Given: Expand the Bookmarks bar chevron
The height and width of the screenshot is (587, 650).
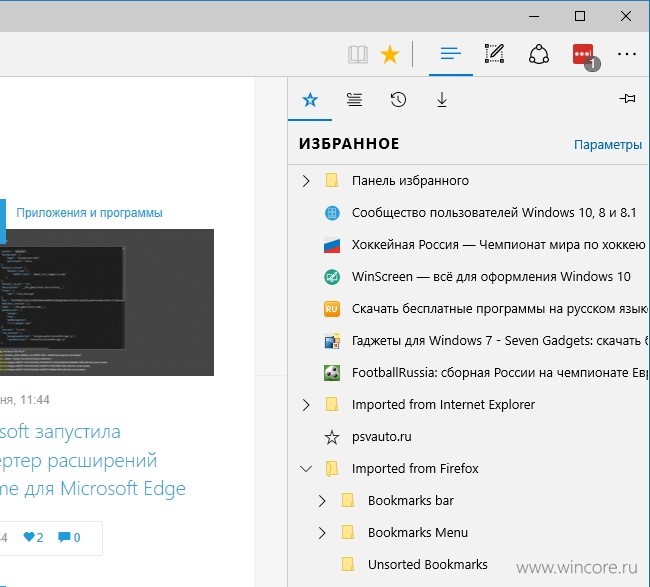Looking at the screenshot, I should [x=322, y=501].
